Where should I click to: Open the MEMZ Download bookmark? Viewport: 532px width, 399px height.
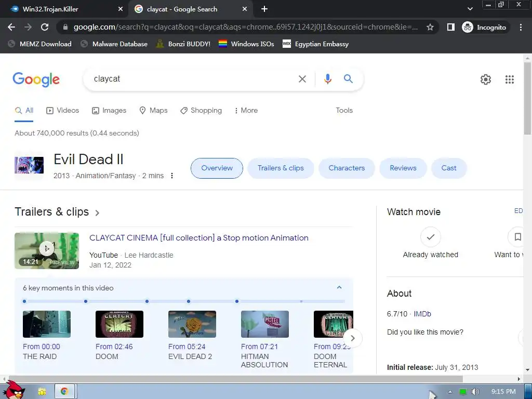[x=40, y=44]
